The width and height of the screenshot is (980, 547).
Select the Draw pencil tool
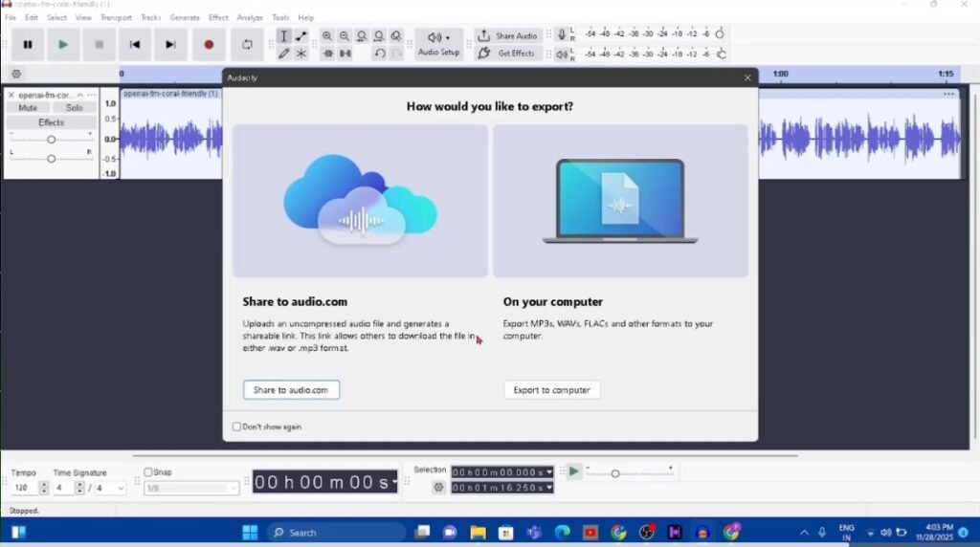coord(283,54)
